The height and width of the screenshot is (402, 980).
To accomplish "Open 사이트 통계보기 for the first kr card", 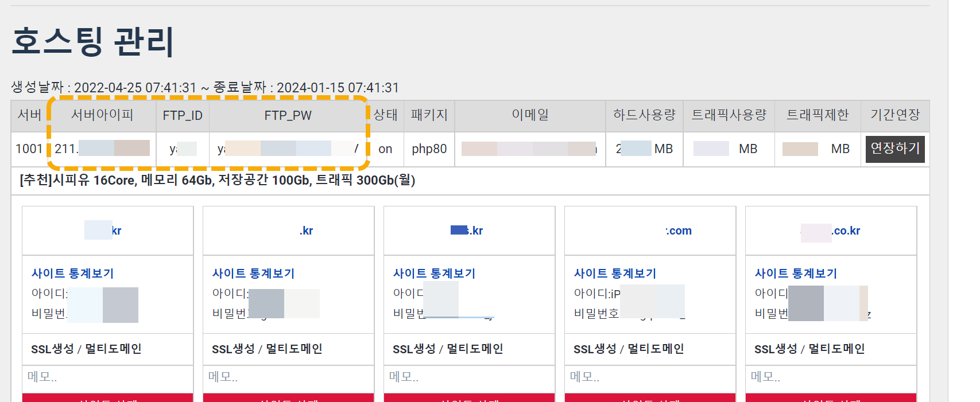I will [x=72, y=274].
